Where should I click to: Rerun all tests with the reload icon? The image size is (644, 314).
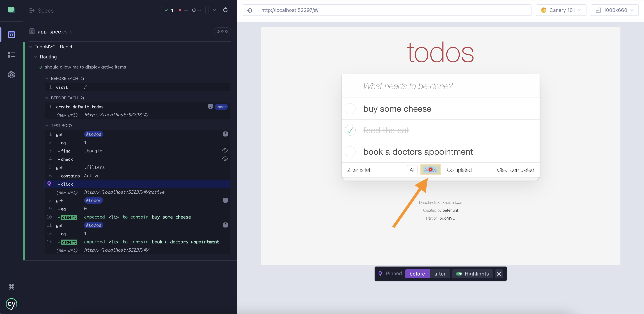click(225, 10)
